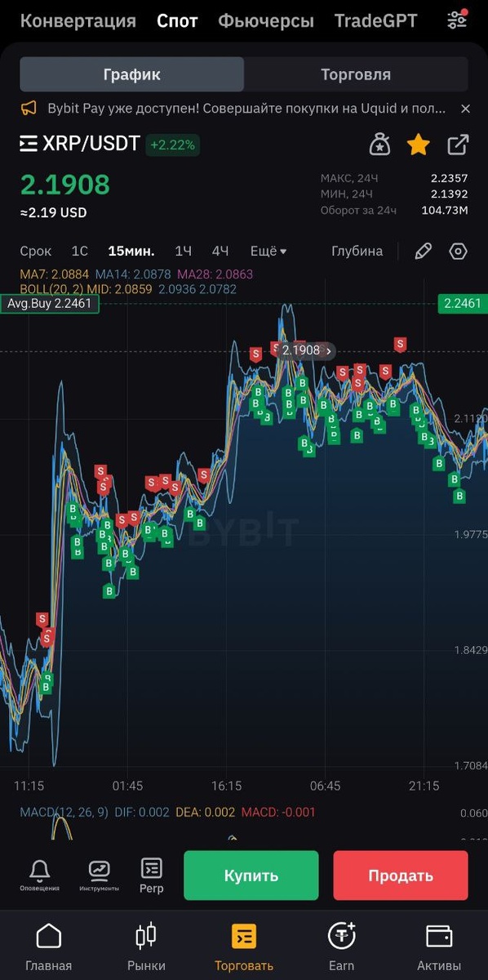The image size is (488, 980).
Task: Select the График chart tab
Action: [x=131, y=74]
